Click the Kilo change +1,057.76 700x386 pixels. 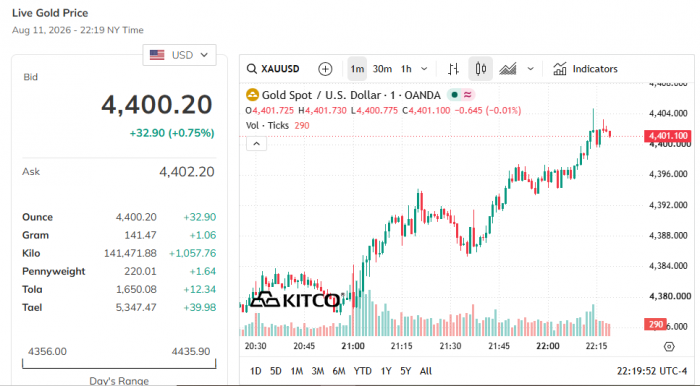click(x=192, y=253)
